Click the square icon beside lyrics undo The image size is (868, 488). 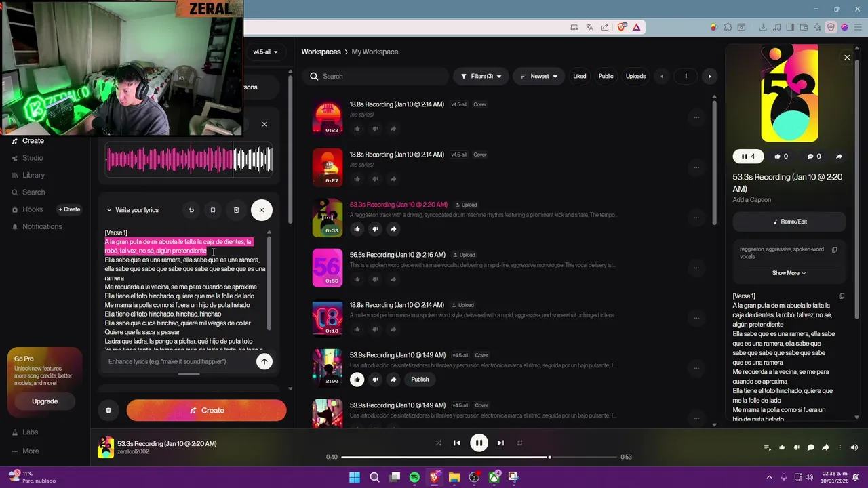[x=213, y=210]
